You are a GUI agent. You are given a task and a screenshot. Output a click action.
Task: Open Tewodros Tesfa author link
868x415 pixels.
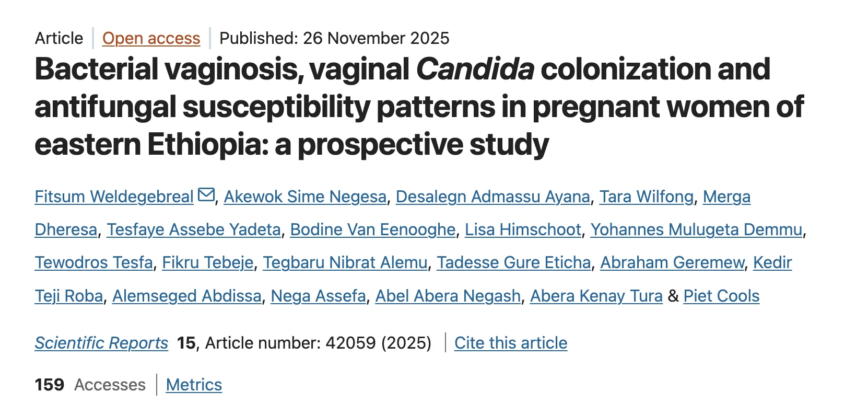pyautogui.click(x=93, y=262)
